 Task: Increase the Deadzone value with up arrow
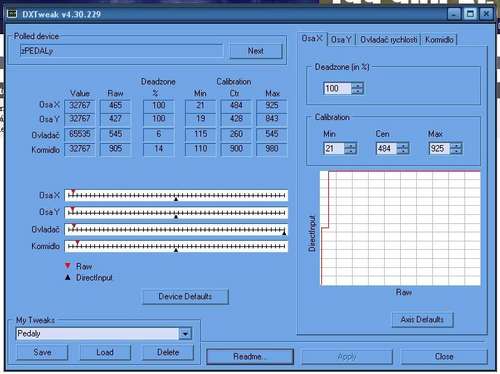(x=357, y=85)
